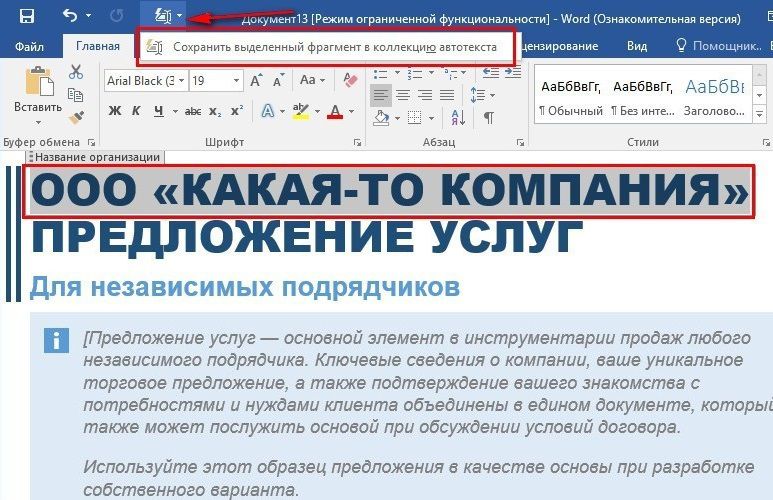Click the Sort A-Z icon
The height and width of the screenshot is (500, 773).
click(x=458, y=117)
